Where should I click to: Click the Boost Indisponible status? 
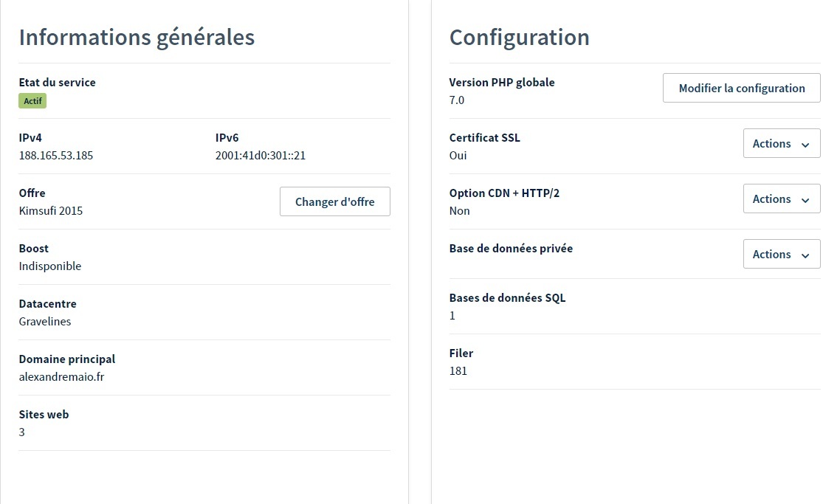(x=50, y=266)
